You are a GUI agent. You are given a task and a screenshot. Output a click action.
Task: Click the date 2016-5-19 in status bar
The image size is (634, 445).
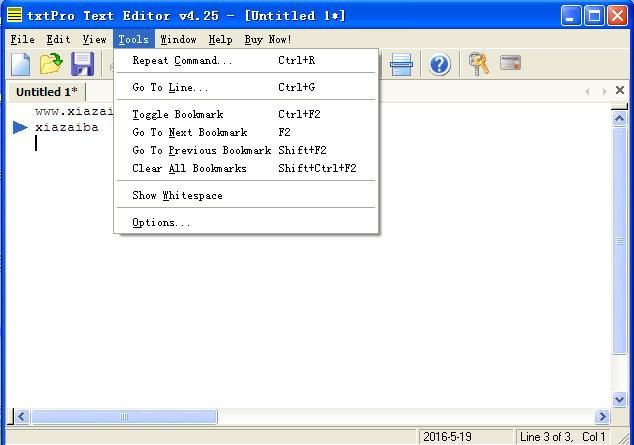[x=447, y=437]
